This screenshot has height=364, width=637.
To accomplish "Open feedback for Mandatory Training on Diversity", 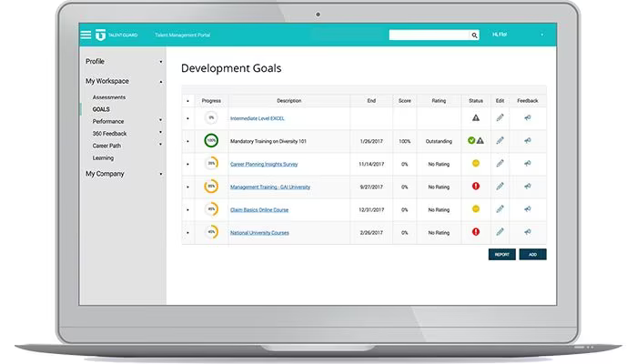I will click(527, 140).
